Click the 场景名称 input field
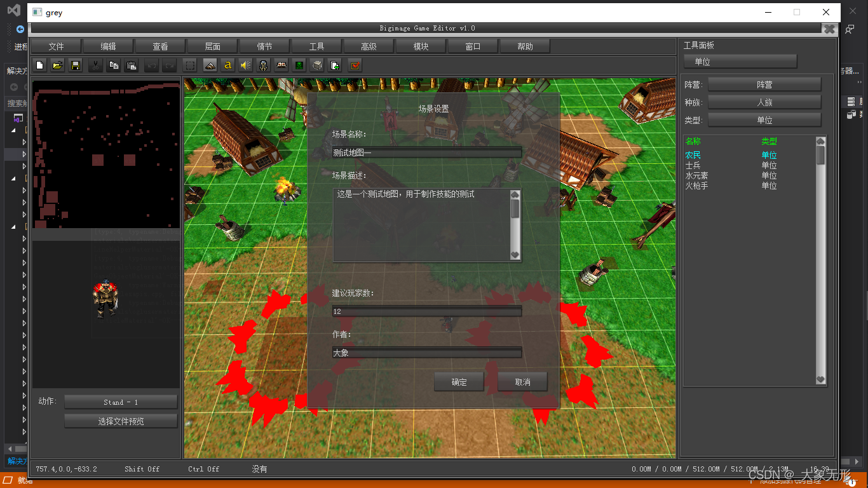Viewport: 868px width, 488px height. (x=427, y=152)
